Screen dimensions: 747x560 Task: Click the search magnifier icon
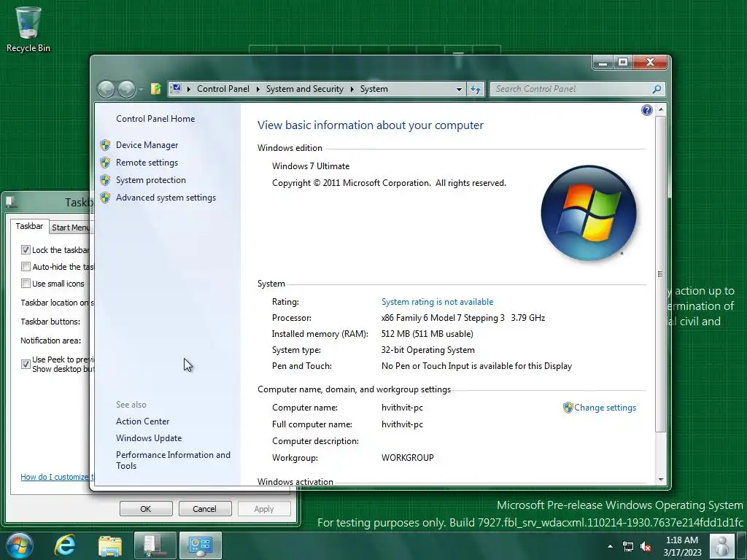[x=657, y=89]
